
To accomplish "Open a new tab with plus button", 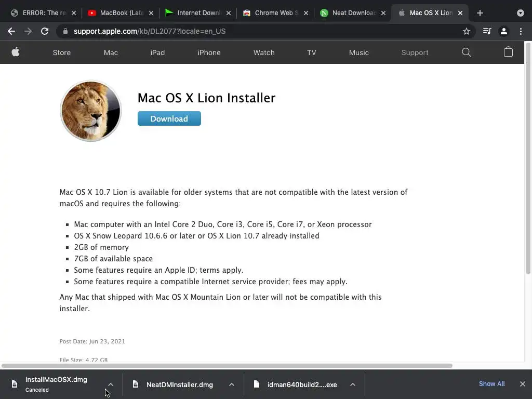I will tap(480, 13).
